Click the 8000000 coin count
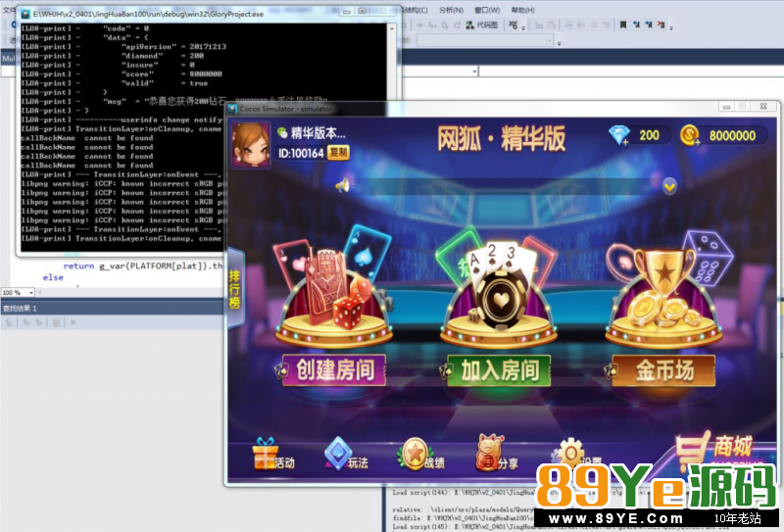This screenshot has height=532, width=784. (x=732, y=135)
